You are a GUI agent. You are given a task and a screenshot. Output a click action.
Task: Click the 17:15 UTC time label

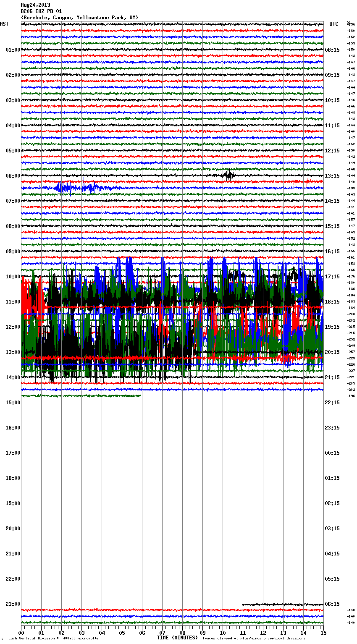coord(332,277)
